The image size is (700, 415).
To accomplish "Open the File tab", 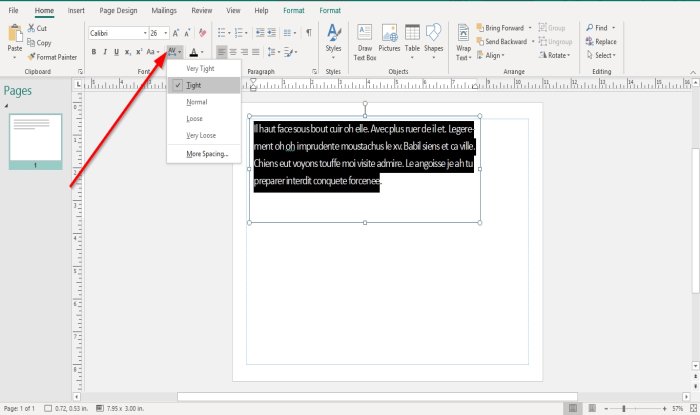I will 13,10.
